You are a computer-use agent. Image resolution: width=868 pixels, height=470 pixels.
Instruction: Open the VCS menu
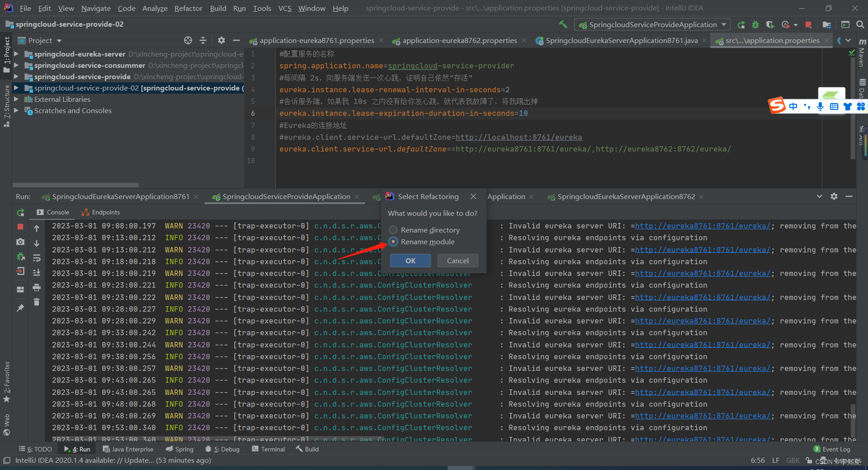click(284, 8)
